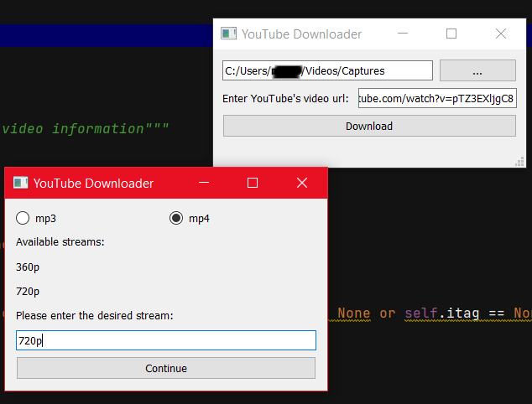532x404 pixels.
Task: Close the red-titled YouTube Downloader window
Action: pyautogui.click(x=302, y=183)
